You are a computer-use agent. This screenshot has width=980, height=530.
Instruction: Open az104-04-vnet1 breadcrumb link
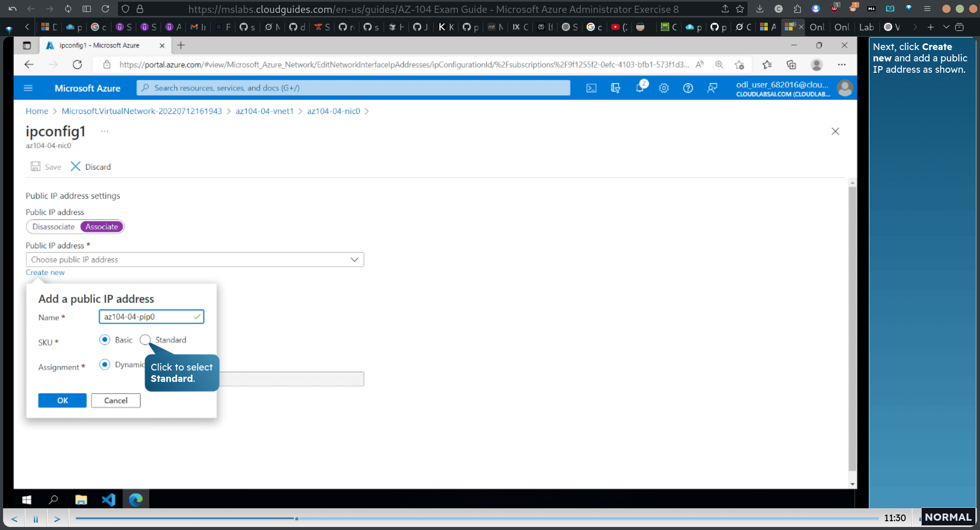coord(264,111)
